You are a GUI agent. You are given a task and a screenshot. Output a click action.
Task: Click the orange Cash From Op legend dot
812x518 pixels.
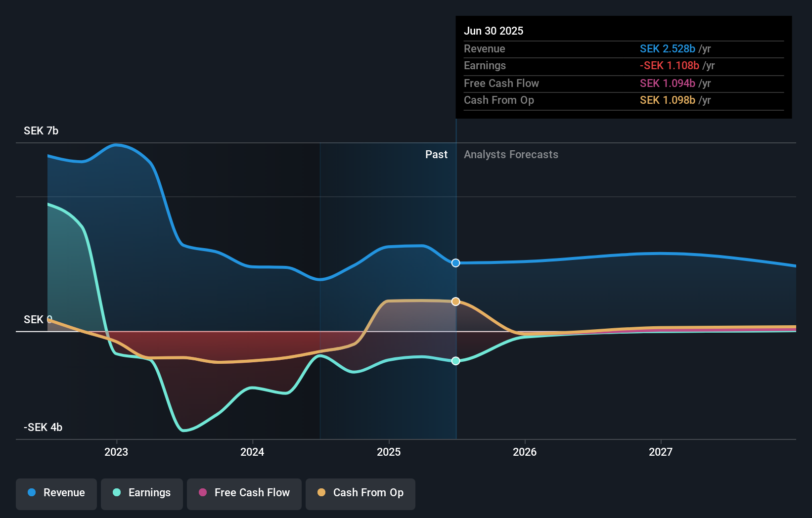322,492
